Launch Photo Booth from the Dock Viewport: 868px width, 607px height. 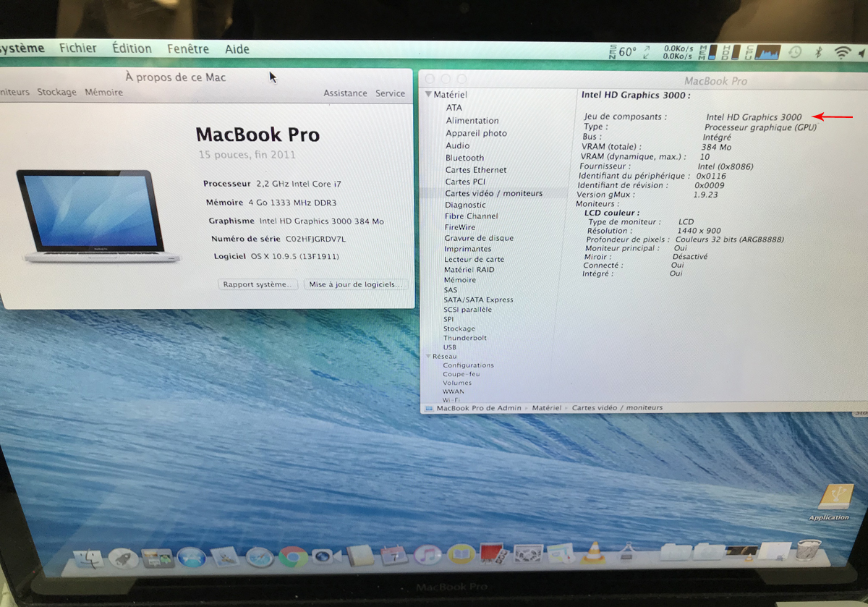coord(493,555)
